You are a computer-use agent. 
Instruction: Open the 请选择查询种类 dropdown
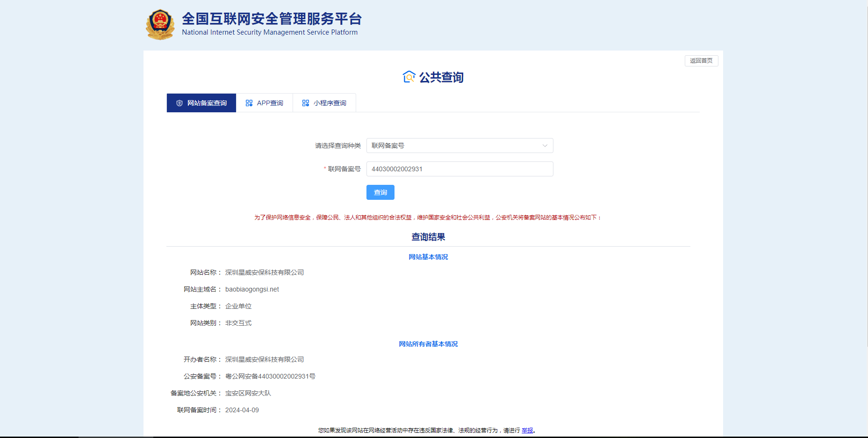pos(460,146)
